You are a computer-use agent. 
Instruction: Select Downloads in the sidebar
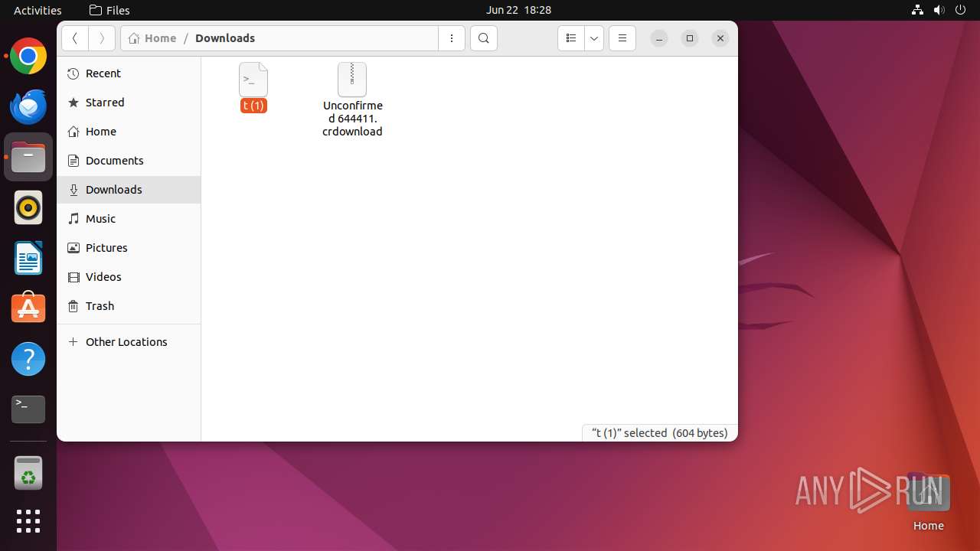pyautogui.click(x=129, y=190)
